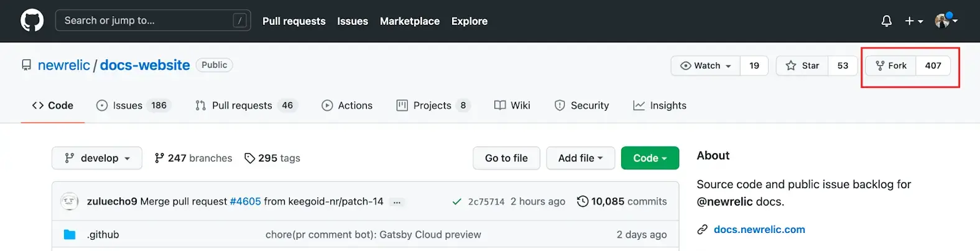Fork the docs-website repository

pyautogui.click(x=890, y=65)
